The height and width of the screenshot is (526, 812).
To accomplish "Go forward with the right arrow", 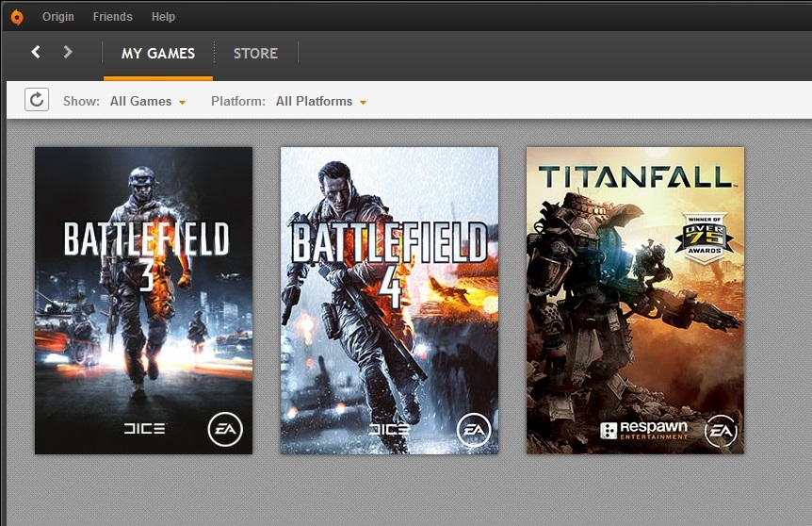I will point(68,52).
